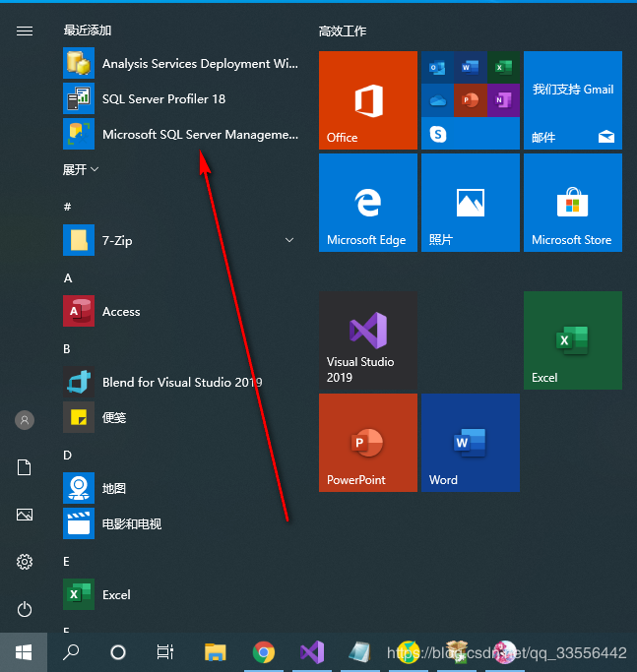Screen dimensions: 637x672
Task: Open the 便笺 sticky notes app
Action: tap(180, 417)
